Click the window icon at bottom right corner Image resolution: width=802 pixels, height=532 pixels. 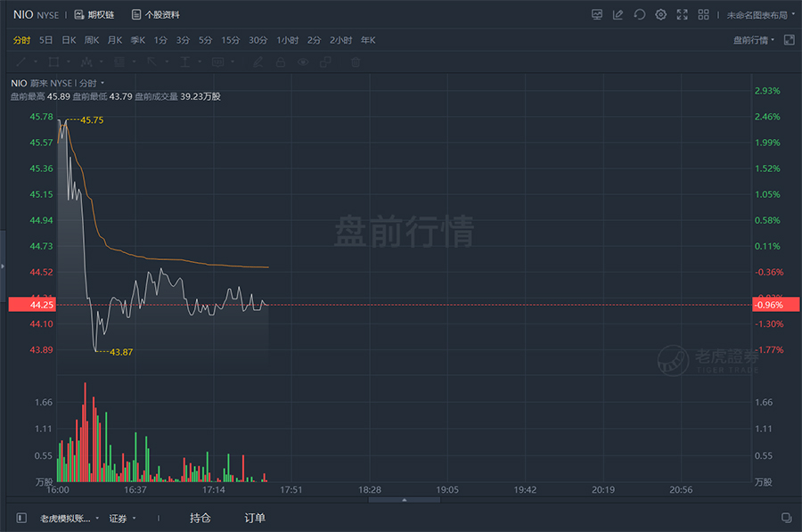tap(787, 518)
